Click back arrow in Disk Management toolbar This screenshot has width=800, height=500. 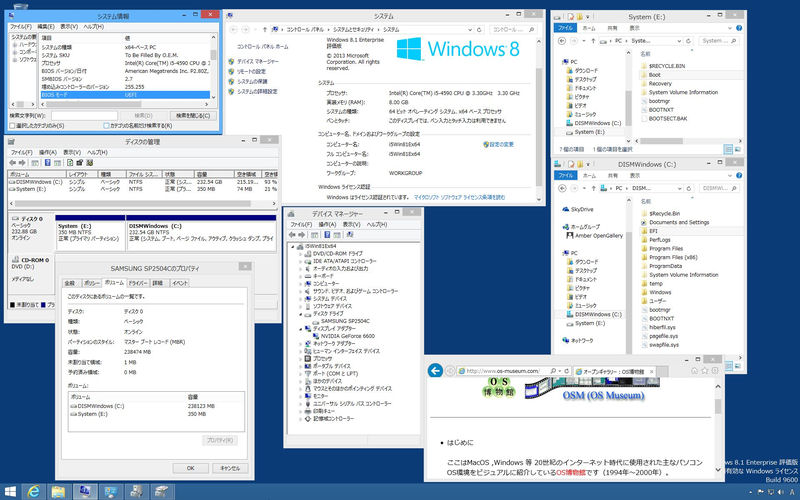[x=13, y=163]
